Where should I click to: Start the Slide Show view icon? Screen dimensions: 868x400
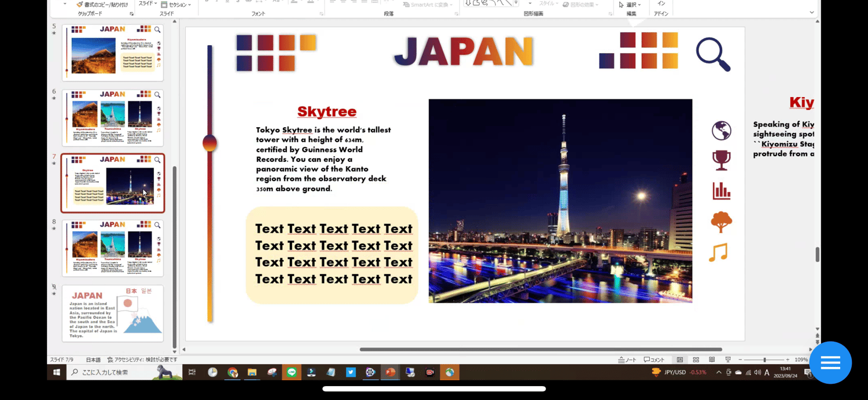tap(728, 360)
